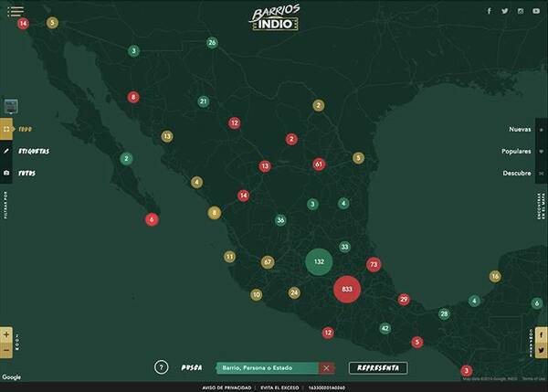Screen dimensions: 548x392
Task: Open the gold 16 cluster marker
Action: click(x=495, y=276)
